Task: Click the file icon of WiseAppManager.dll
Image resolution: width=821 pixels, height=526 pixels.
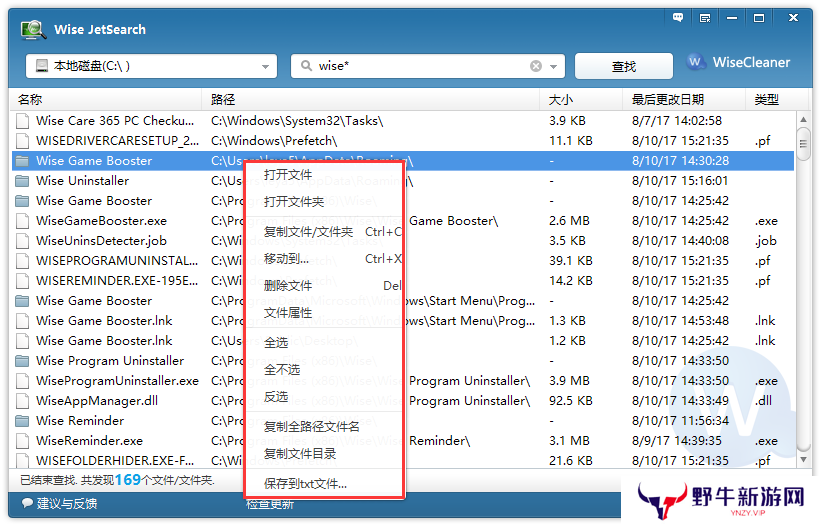Action: click(22, 401)
